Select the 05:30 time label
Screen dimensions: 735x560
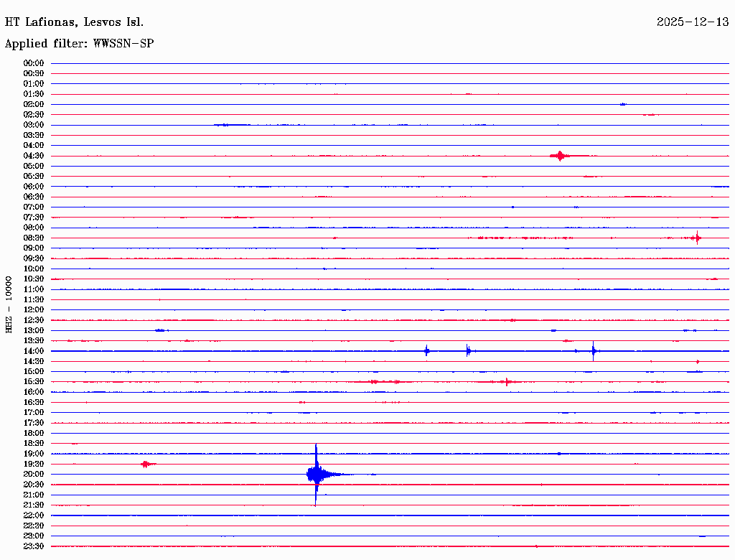(x=34, y=177)
